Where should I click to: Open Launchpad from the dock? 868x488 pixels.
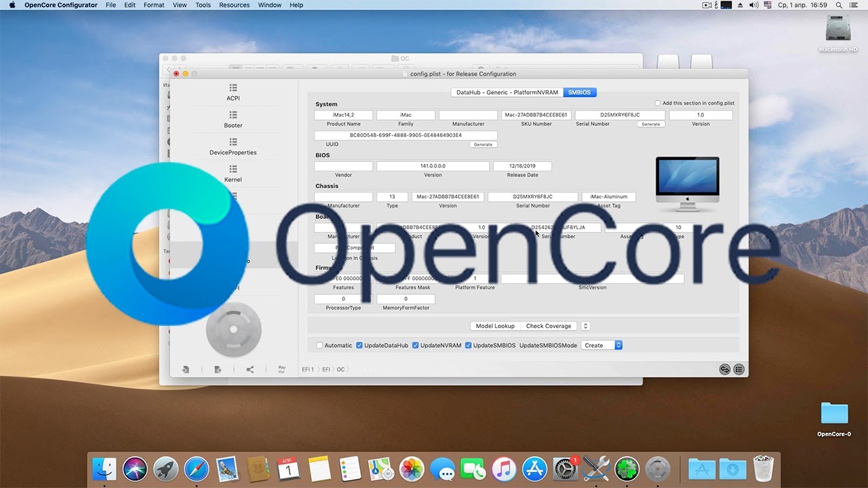[165, 468]
